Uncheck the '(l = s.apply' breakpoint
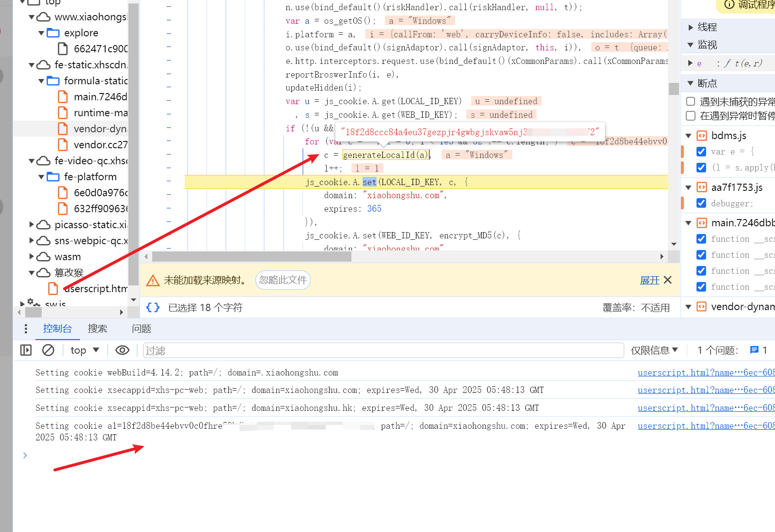The height and width of the screenshot is (532, 775). [x=701, y=168]
